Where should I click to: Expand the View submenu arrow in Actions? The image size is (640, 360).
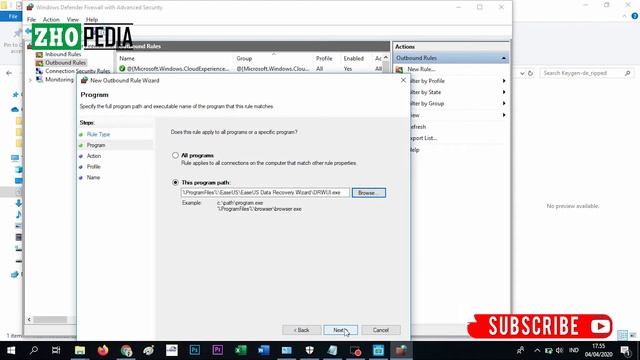pyautogui.click(x=504, y=115)
